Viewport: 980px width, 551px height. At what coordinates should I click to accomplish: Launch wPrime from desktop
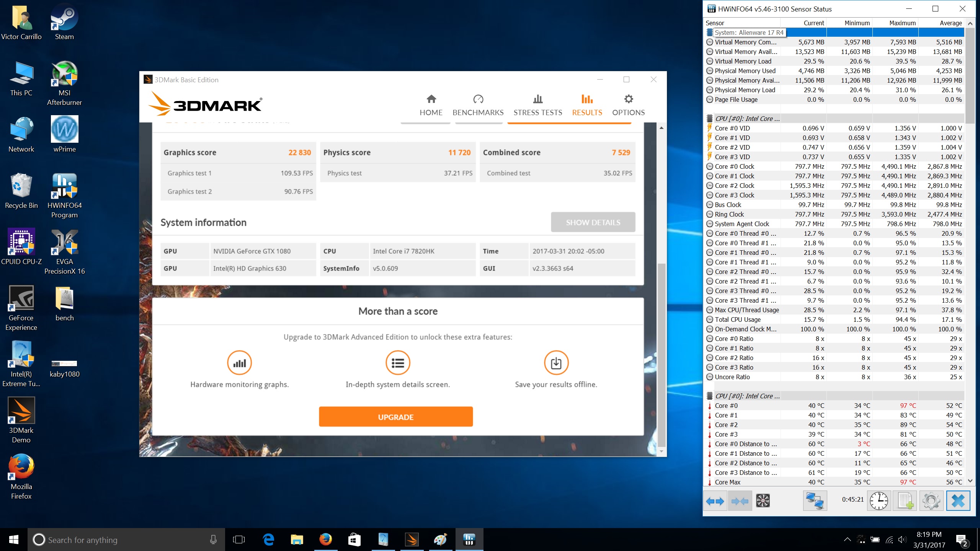point(64,134)
